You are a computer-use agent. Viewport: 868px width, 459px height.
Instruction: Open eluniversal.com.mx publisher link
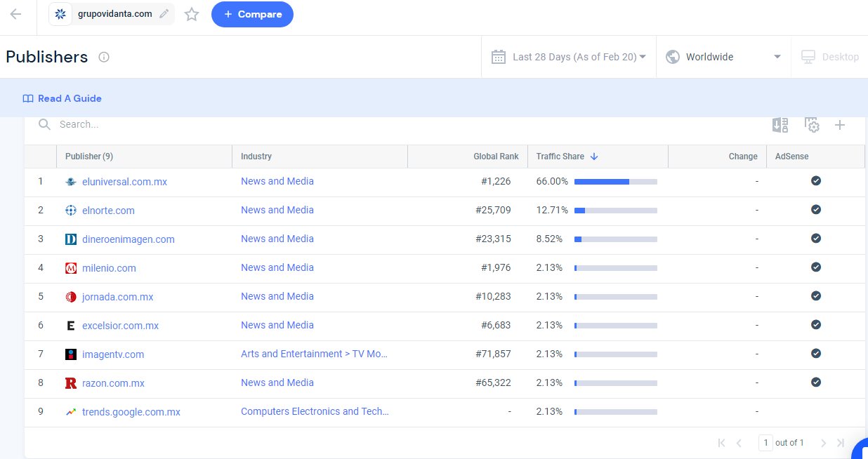[x=124, y=182]
